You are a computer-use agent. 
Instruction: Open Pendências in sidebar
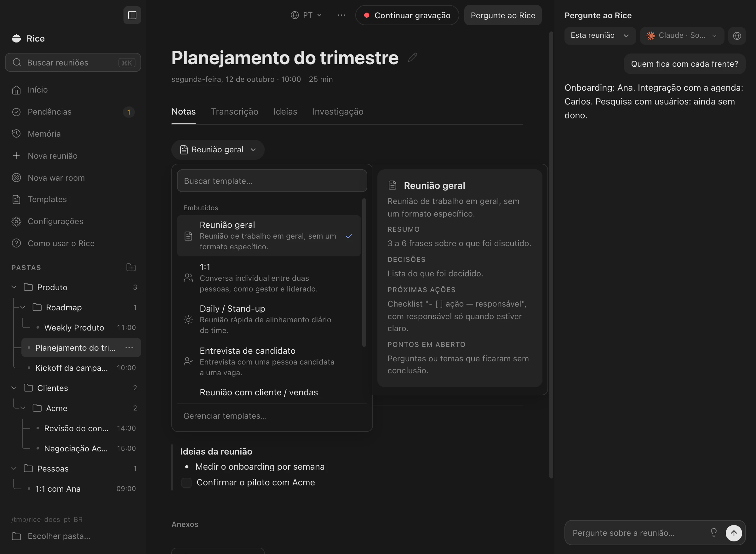73,112
